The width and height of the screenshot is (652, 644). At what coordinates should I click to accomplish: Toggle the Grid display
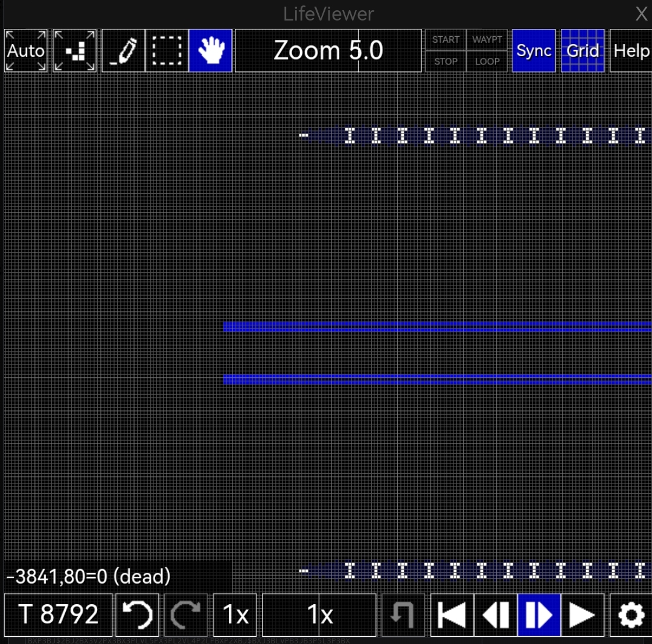point(583,51)
